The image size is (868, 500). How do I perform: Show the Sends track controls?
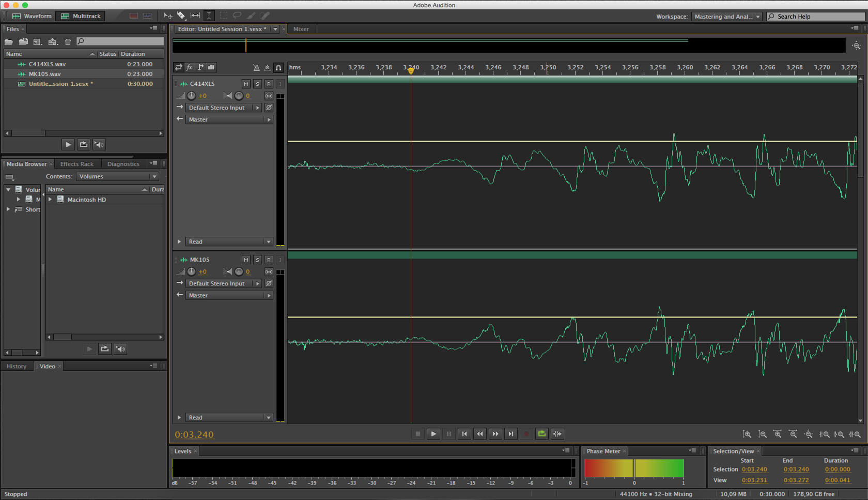point(200,67)
